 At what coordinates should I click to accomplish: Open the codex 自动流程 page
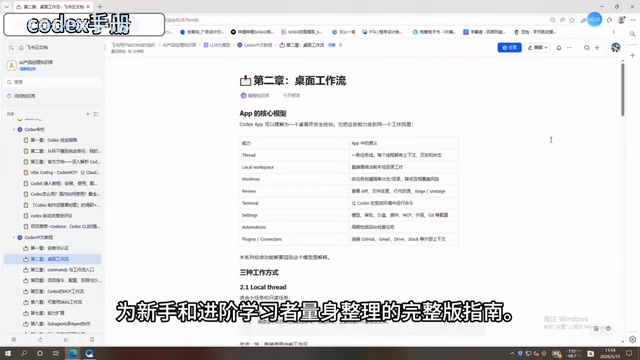pyautogui.click(x=51, y=216)
